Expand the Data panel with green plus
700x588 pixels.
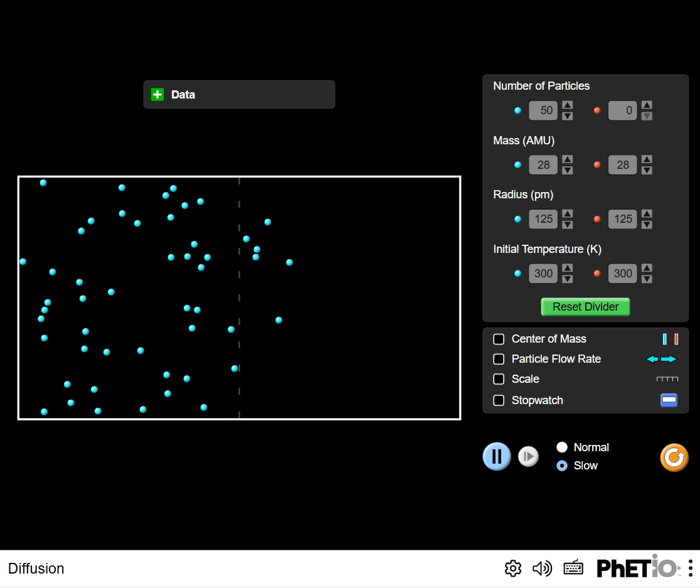(x=157, y=95)
